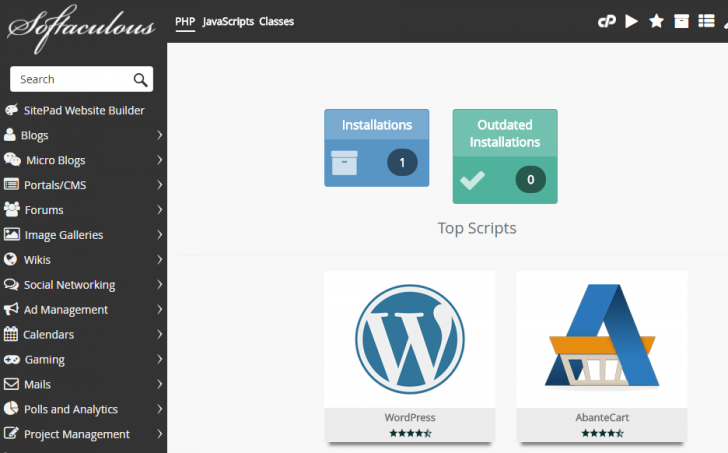Expand the Forums category arrow
Image resolution: width=728 pixels, height=453 pixels.
(160, 210)
